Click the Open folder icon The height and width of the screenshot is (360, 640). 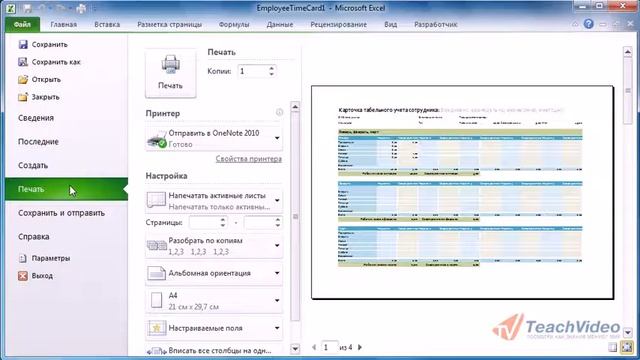coord(23,80)
